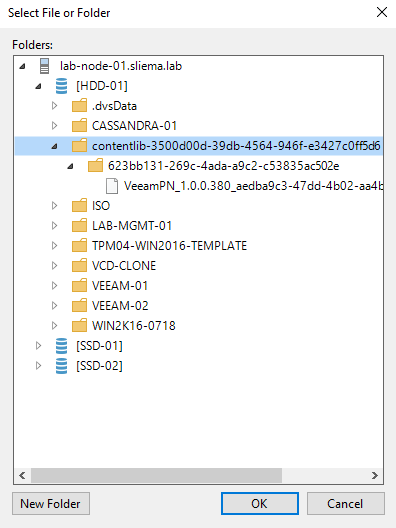Select the contentlib-3500d00d-39db-4564 row text

[236, 146]
